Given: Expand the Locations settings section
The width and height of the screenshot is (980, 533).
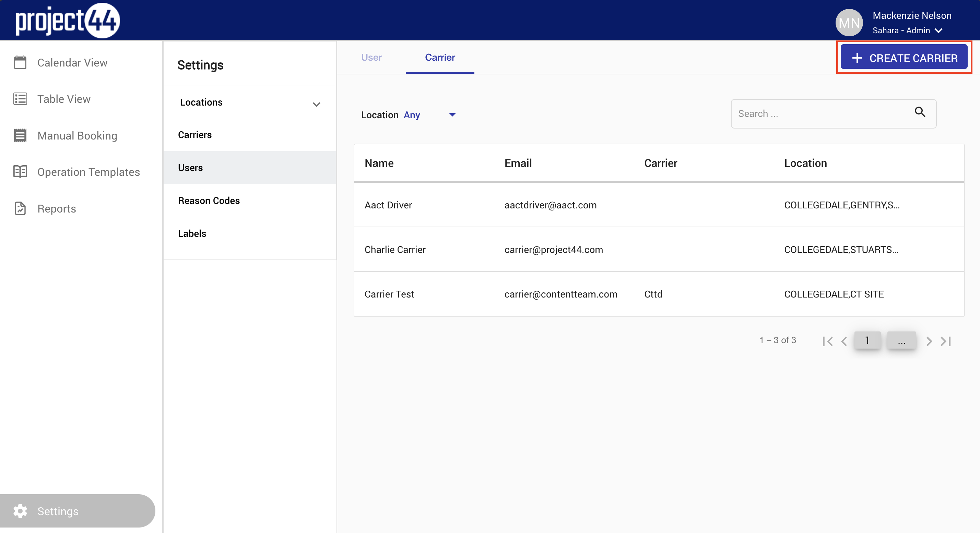Looking at the screenshot, I should pyautogui.click(x=317, y=104).
